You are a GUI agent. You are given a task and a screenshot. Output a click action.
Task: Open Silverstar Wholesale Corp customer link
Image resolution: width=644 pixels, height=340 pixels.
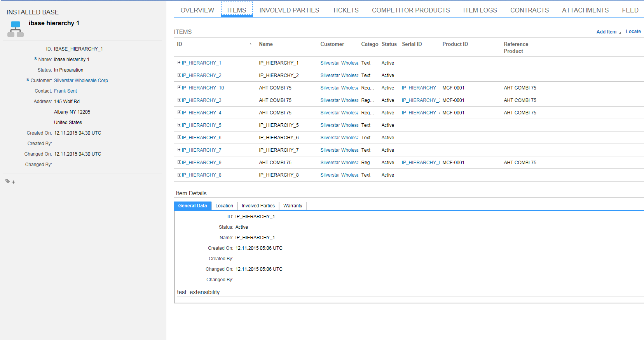coord(81,81)
